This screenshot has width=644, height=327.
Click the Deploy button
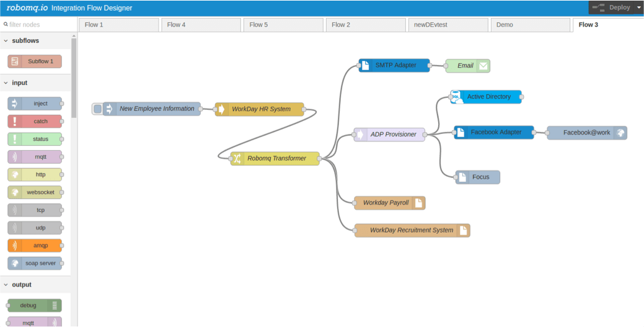click(612, 7)
